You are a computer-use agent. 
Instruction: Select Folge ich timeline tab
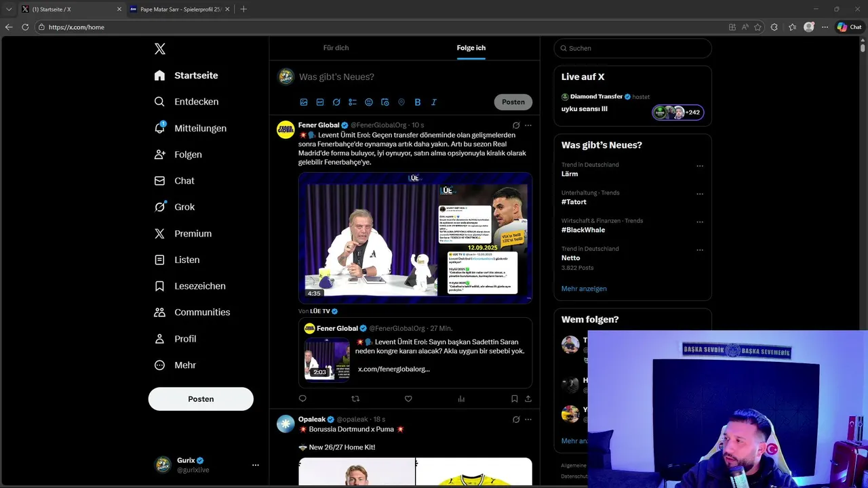[471, 48]
